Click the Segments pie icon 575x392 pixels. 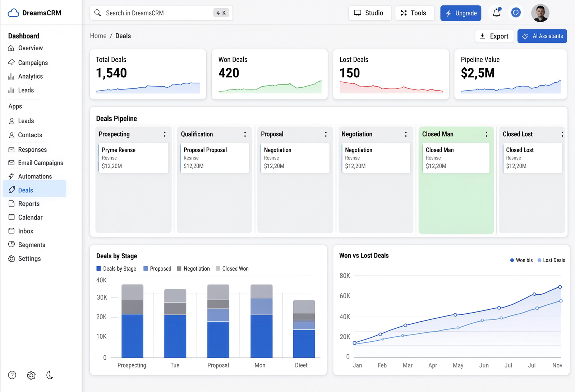point(11,244)
